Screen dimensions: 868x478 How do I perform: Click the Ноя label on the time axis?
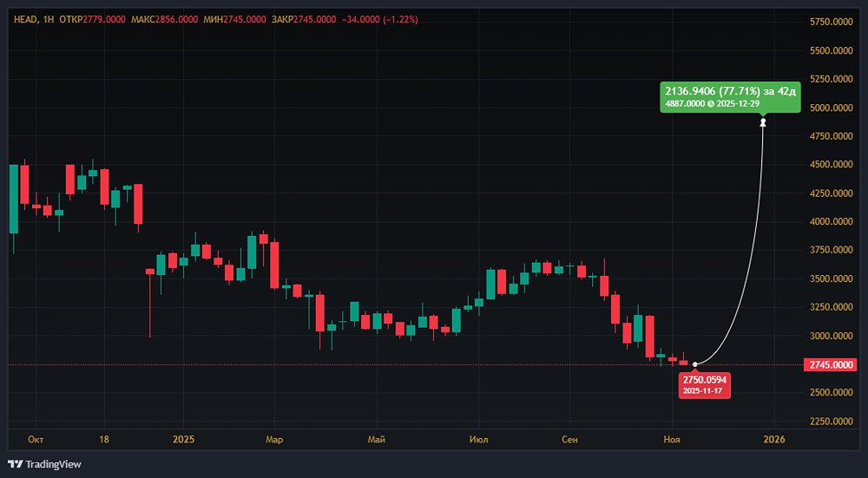point(672,440)
